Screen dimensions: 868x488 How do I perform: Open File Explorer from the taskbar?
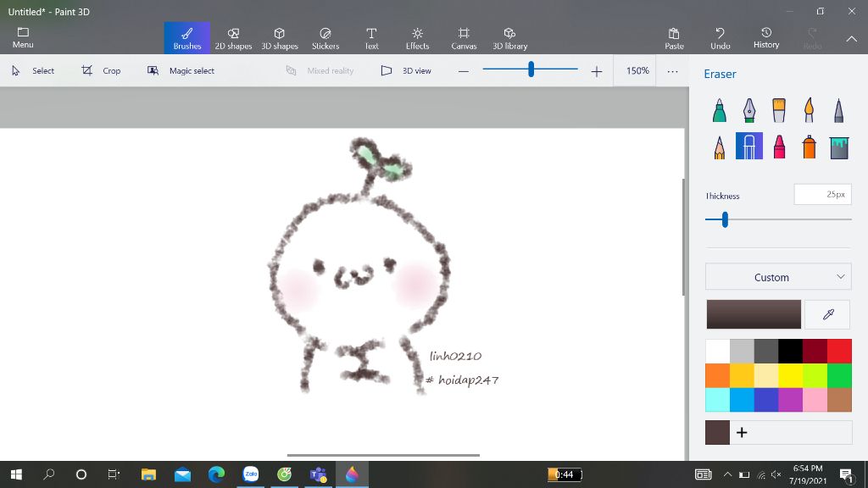[x=148, y=474]
